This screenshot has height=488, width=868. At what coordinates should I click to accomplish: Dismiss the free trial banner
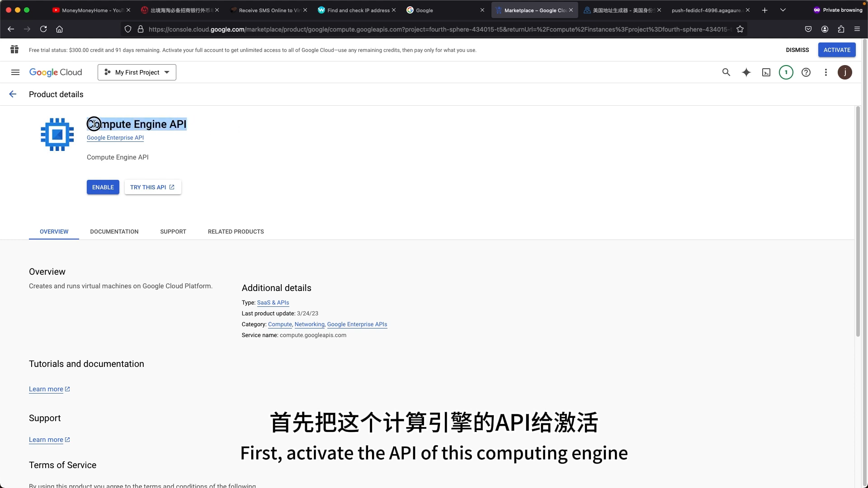[797, 50]
